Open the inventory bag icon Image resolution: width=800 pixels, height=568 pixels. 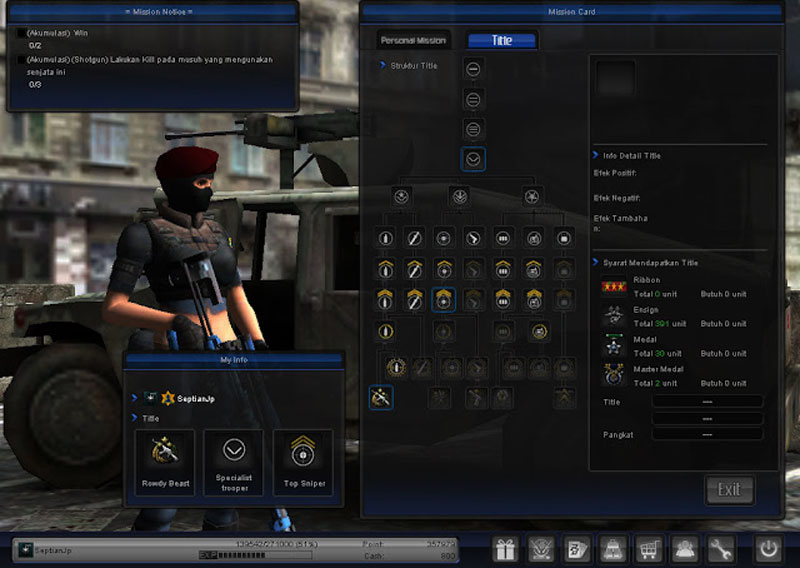coord(612,550)
